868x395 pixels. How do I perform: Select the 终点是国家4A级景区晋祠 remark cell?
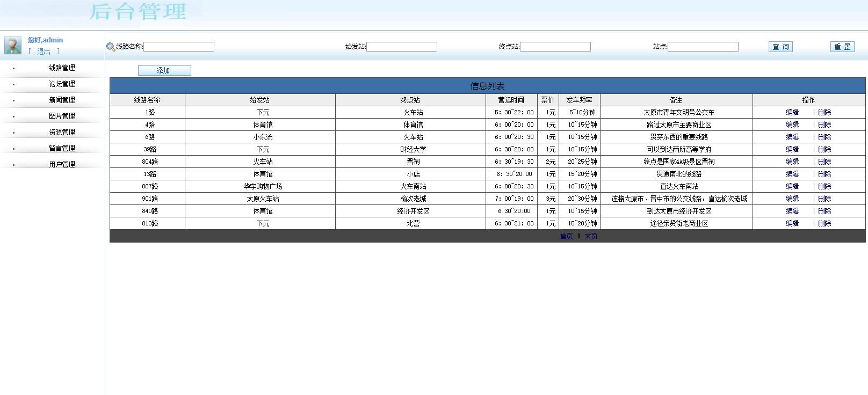[x=676, y=162]
